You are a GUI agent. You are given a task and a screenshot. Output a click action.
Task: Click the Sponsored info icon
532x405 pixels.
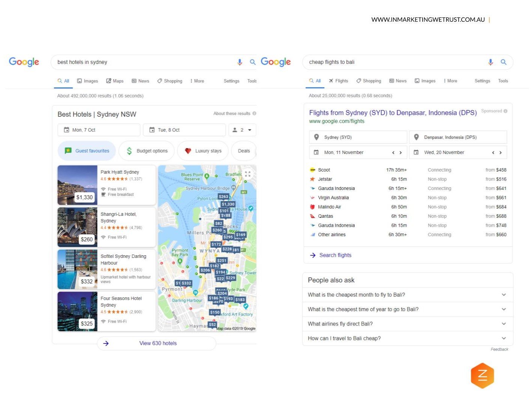(505, 111)
